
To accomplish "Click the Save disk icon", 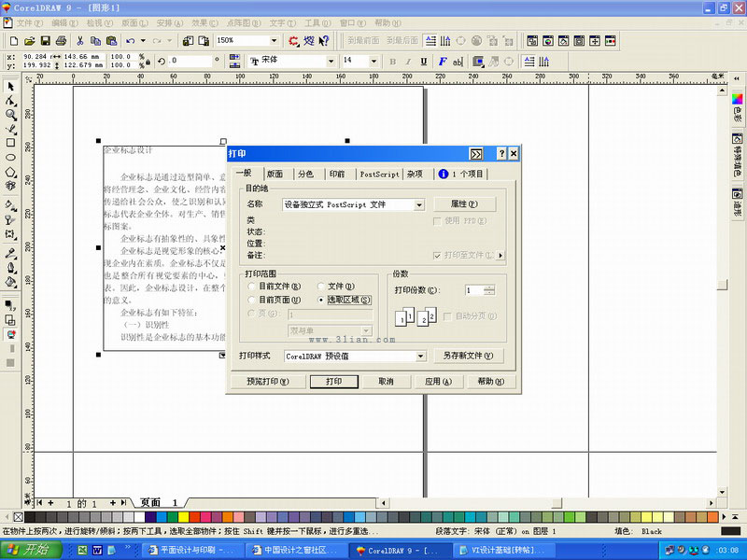I will coord(45,41).
